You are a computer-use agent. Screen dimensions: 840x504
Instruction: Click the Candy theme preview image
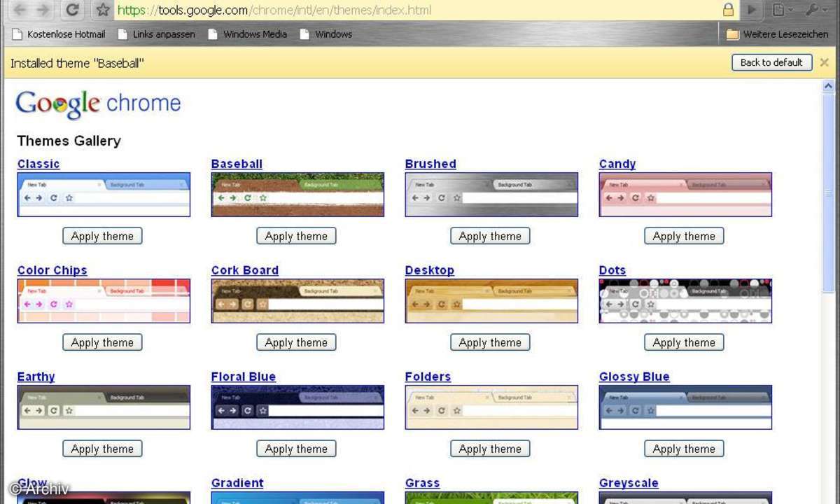pos(685,195)
